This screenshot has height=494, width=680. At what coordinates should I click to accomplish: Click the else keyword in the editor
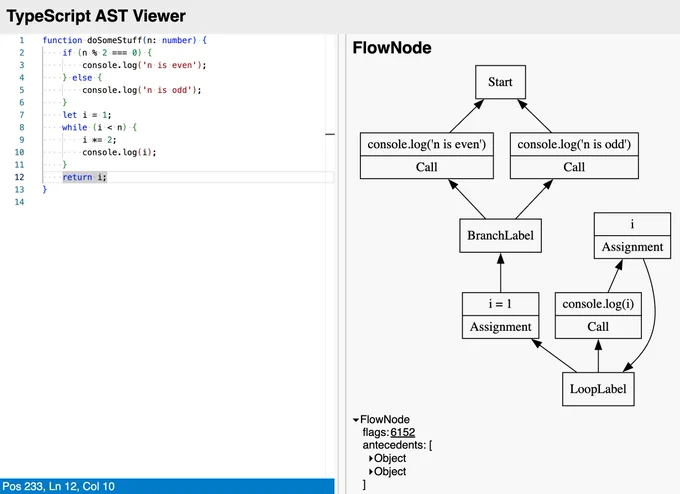pyautogui.click(x=82, y=78)
